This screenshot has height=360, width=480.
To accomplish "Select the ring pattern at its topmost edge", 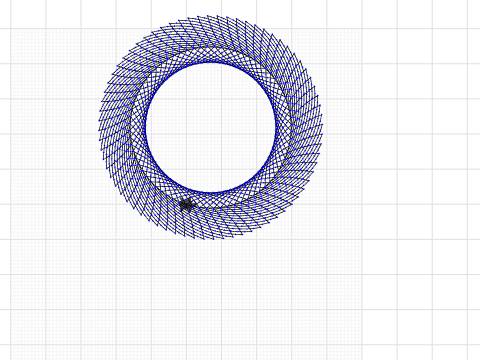I will click(x=211, y=16).
